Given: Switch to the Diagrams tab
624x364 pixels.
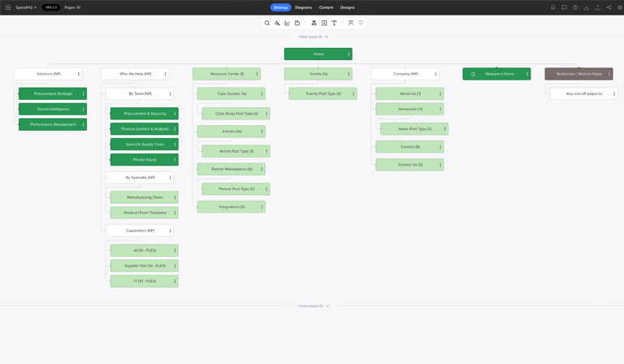Looking at the screenshot, I should 303,7.
